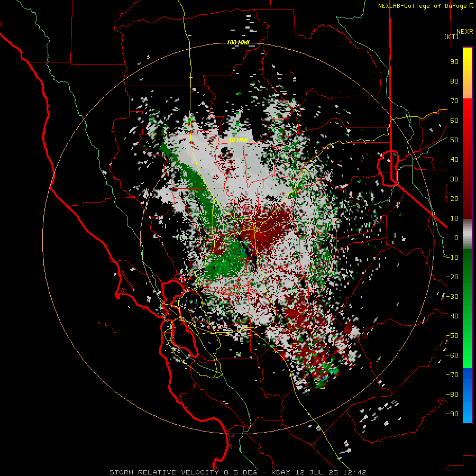Viewport: 476px width, 476px height.
Task: Click the 0 value on velocity scale
Action: click(456, 238)
